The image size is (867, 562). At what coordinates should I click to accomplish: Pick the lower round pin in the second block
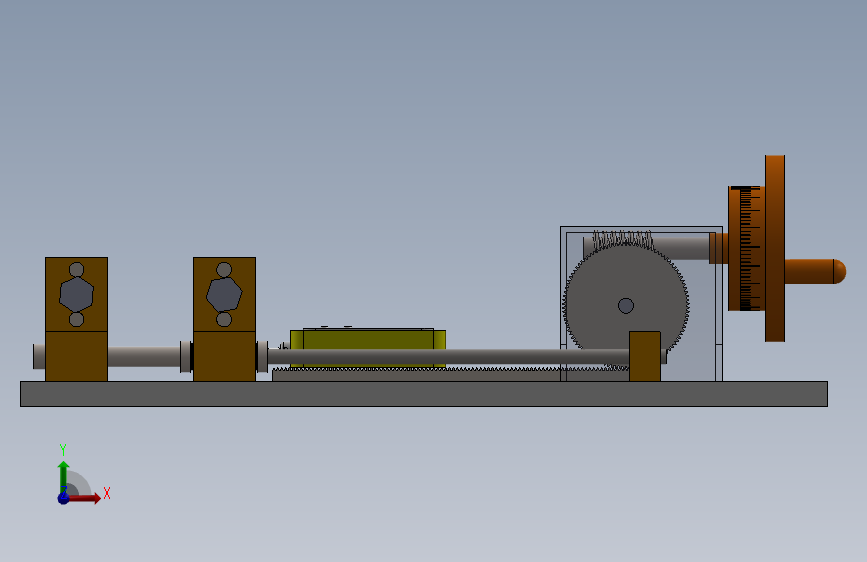[224, 319]
